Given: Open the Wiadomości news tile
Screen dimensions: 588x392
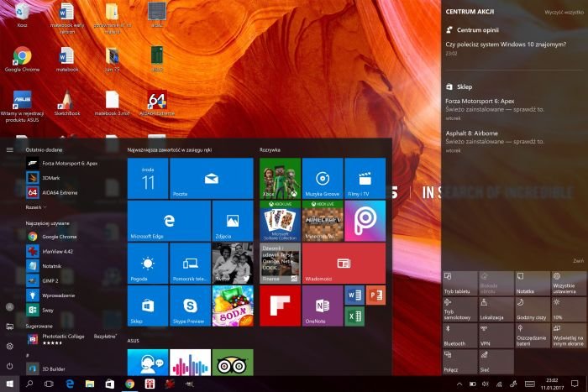Looking at the screenshot, I should (x=344, y=264).
